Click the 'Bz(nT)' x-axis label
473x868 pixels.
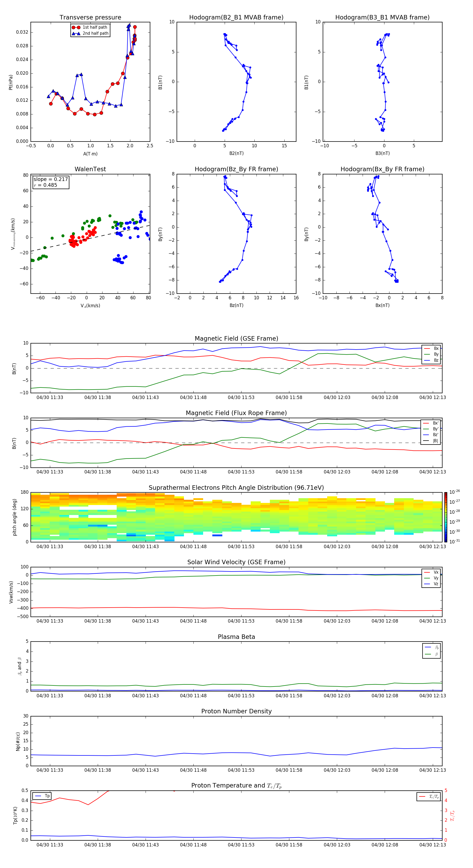236,305
